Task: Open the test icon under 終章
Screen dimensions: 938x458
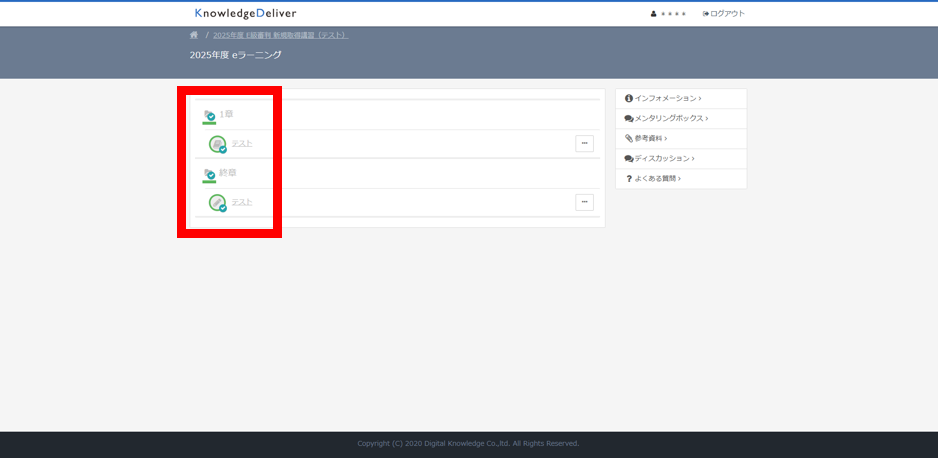Action: 217,203
